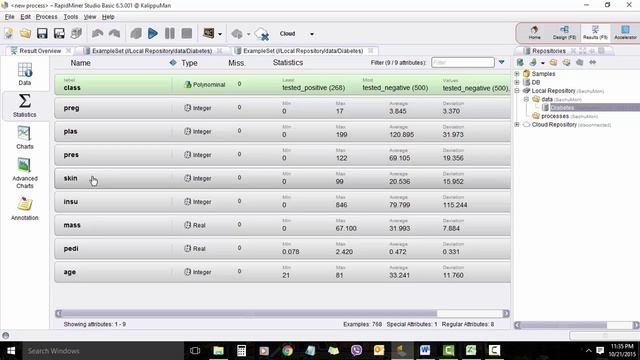Select the first ExampleSet Diabetes tab
640x360 pixels.
[152, 51]
